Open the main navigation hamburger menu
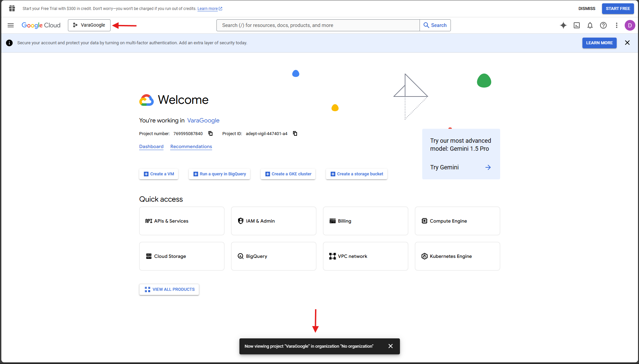Image resolution: width=639 pixels, height=364 pixels. click(11, 25)
